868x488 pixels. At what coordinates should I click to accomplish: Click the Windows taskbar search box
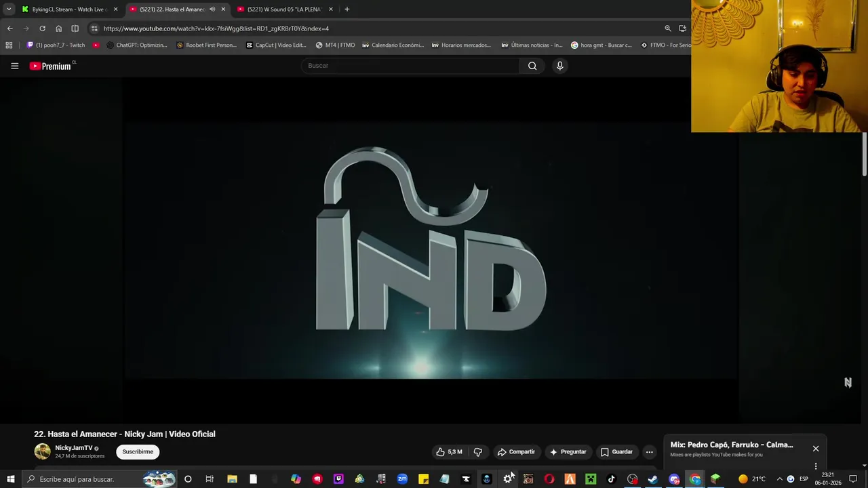pos(100,479)
